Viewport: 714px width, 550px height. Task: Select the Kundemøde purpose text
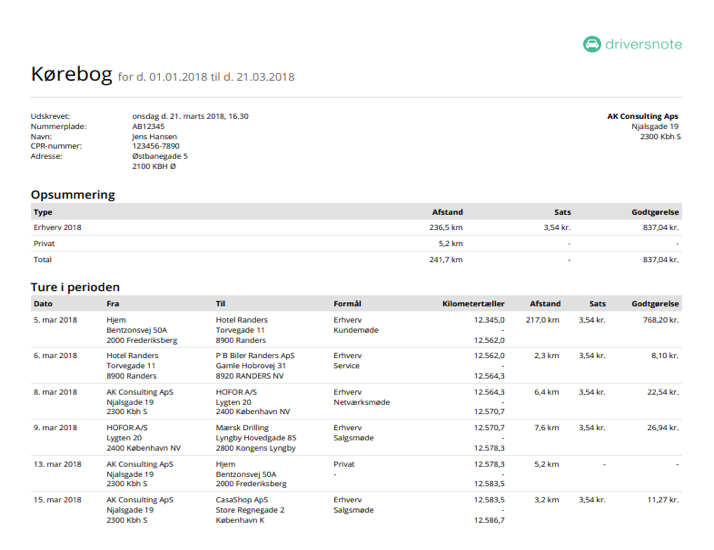pyautogui.click(x=356, y=330)
